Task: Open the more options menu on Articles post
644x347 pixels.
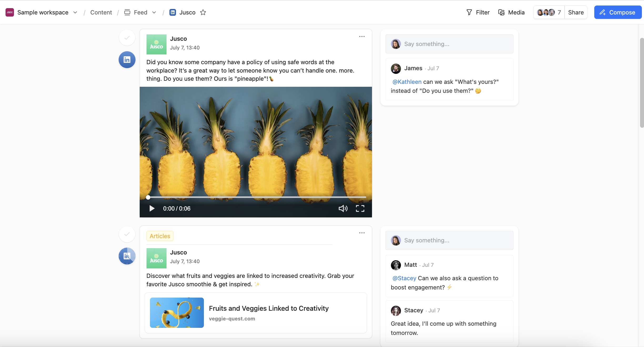Action: point(362,233)
